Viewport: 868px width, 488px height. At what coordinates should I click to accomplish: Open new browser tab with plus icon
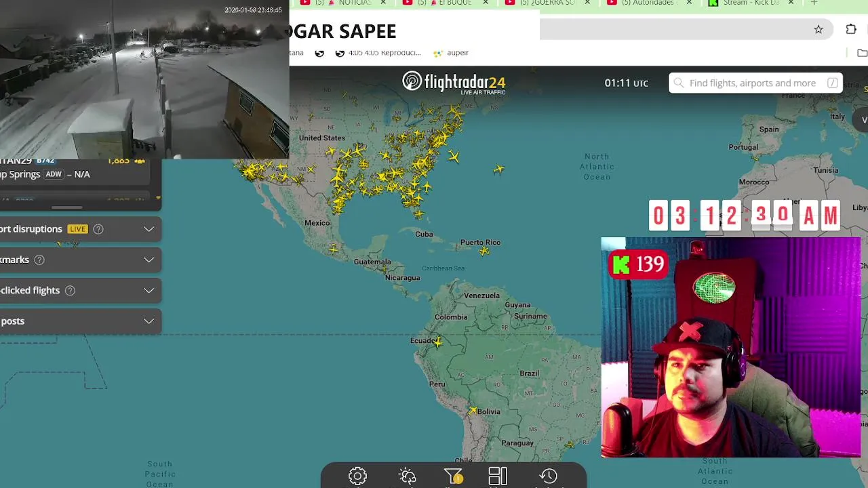point(814,3)
